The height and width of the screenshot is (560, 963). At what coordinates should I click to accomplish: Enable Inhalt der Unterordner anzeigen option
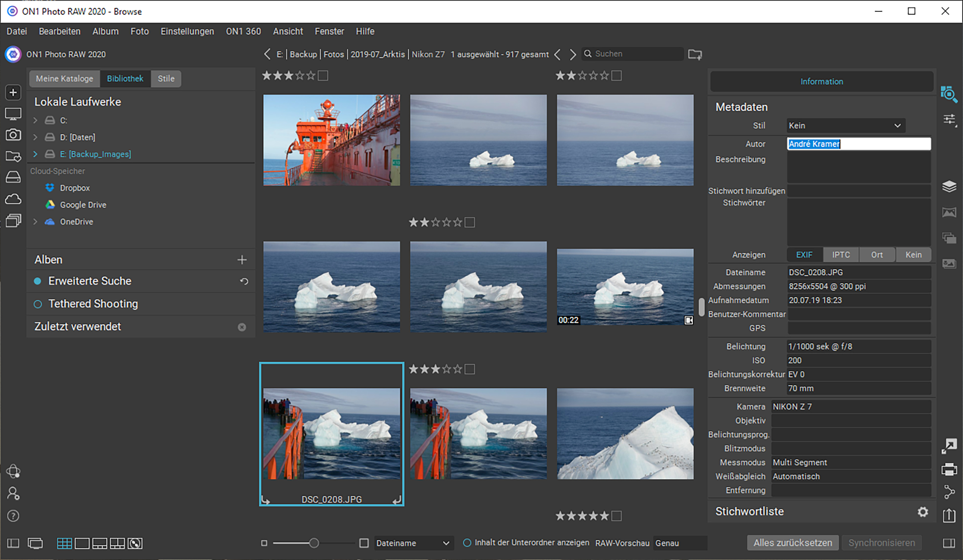[467, 543]
